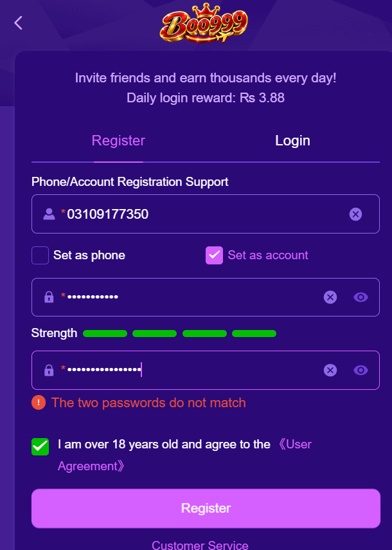
Task: Open the Customer Service link
Action: click(x=200, y=544)
